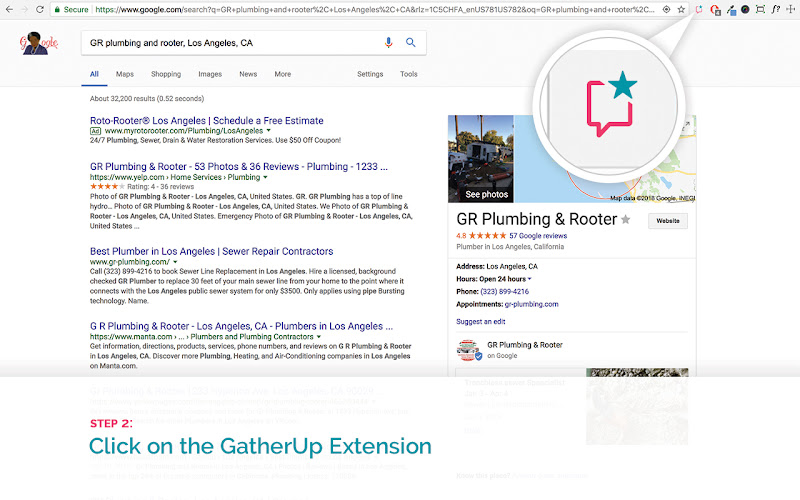The image size is (800, 500).
Task: Click the browser forward arrow
Action: coord(24,9)
